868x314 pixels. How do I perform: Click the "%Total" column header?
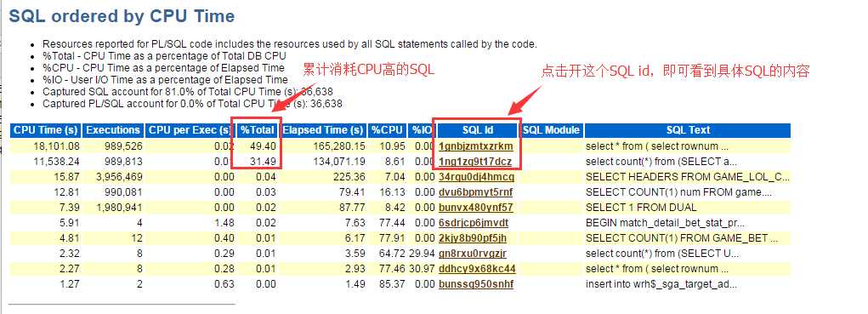pyautogui.click(x=257, y=130)
